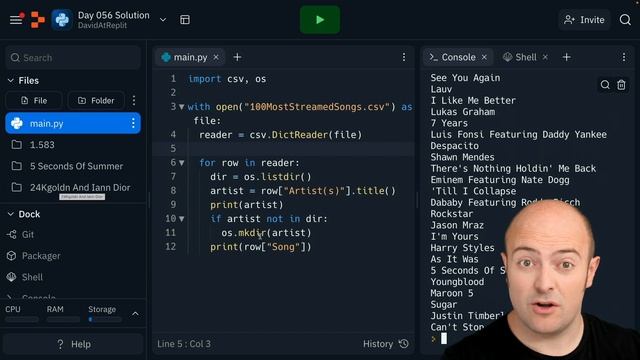
Task: Click the DavidAtReplit username text
Action: [102, 25]
